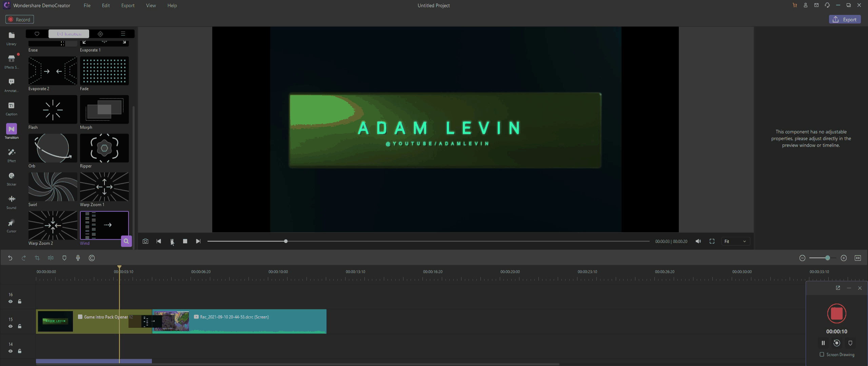868x366 pixels.
Task: Add a marker using timeline toolbar
Action: [x=64, y=258]
